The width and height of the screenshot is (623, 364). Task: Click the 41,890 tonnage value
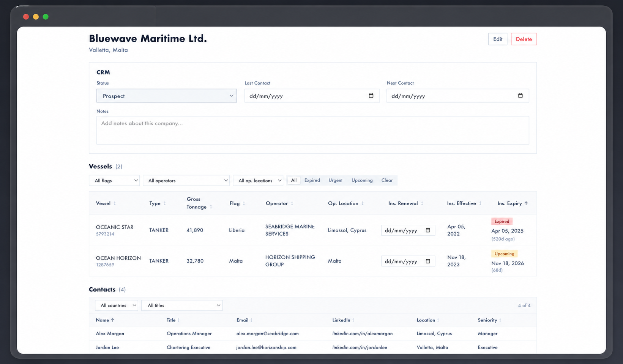click(x=195, y=230)
